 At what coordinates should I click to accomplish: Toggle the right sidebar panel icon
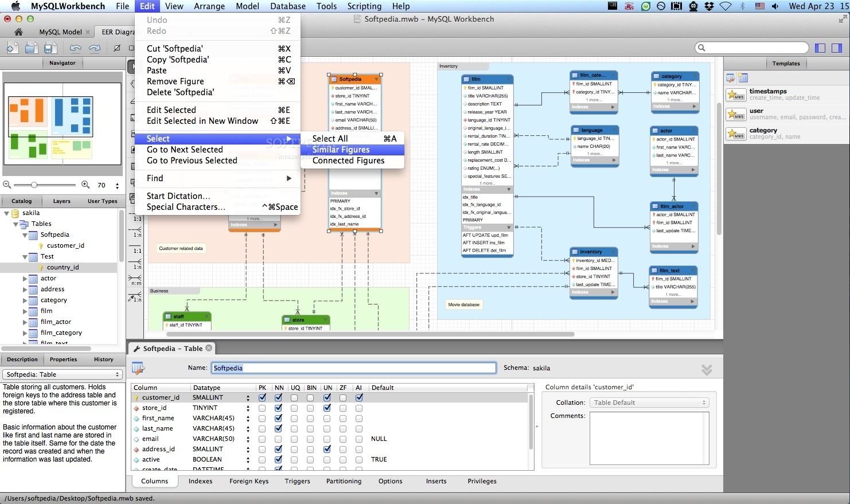[x=837, y=48]
